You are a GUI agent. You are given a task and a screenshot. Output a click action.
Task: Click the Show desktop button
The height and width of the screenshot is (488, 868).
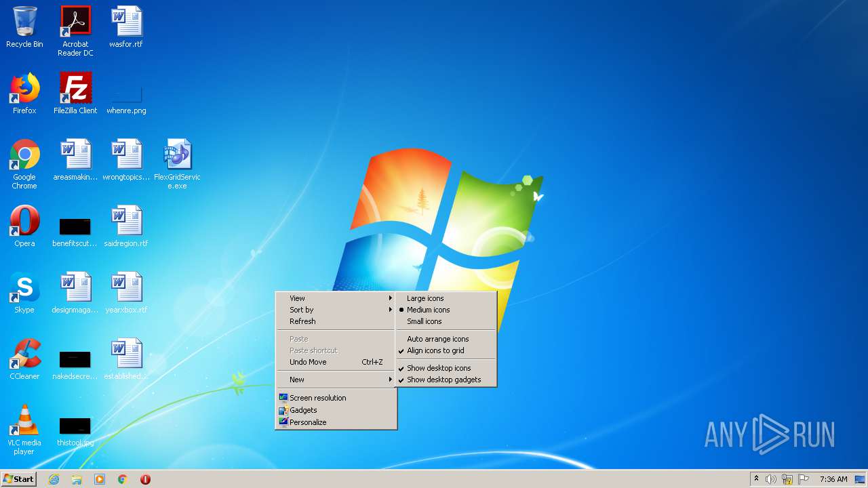(x=860, y=479)
